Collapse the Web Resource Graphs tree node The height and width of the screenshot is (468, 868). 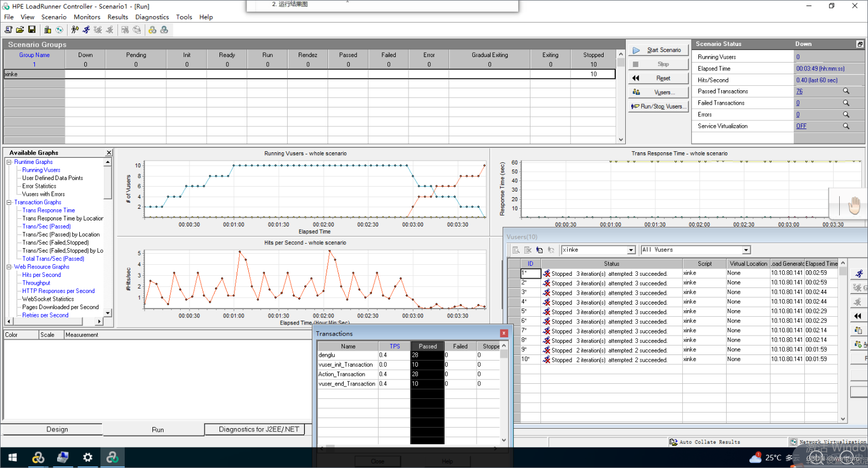coord(9,267)
